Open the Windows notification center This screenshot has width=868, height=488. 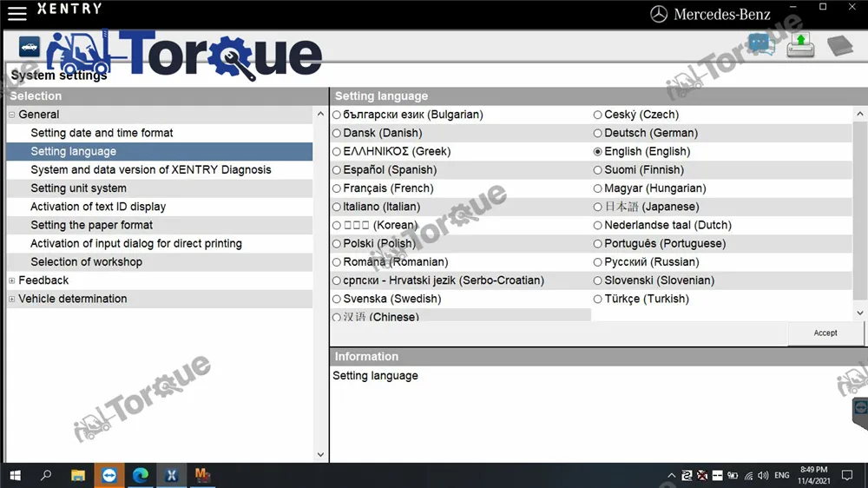pos(847,475)
